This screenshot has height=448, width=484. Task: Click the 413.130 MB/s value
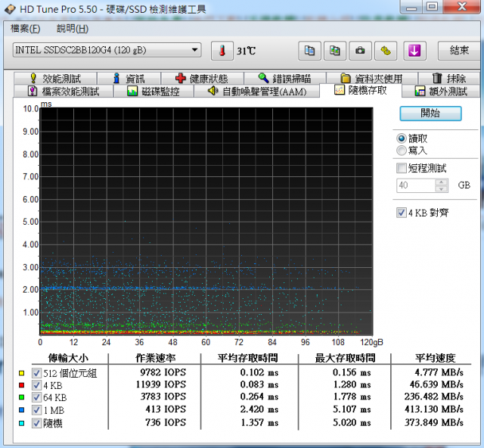point(434,409)
